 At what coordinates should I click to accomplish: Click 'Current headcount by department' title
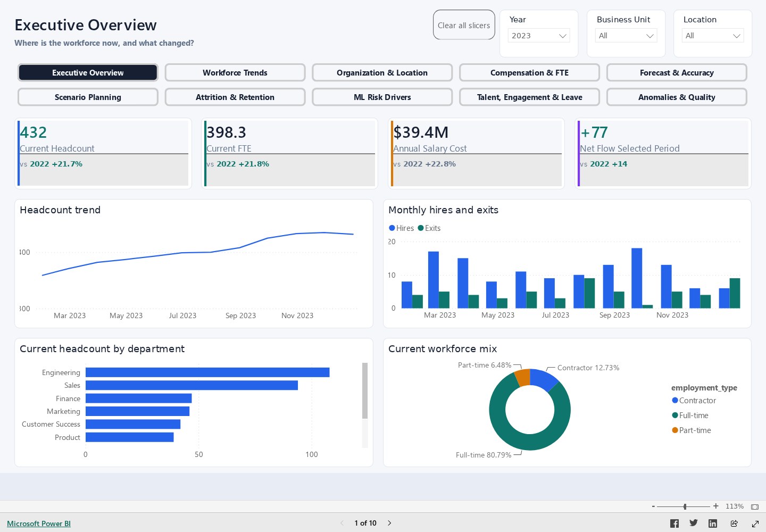point(102,349)
